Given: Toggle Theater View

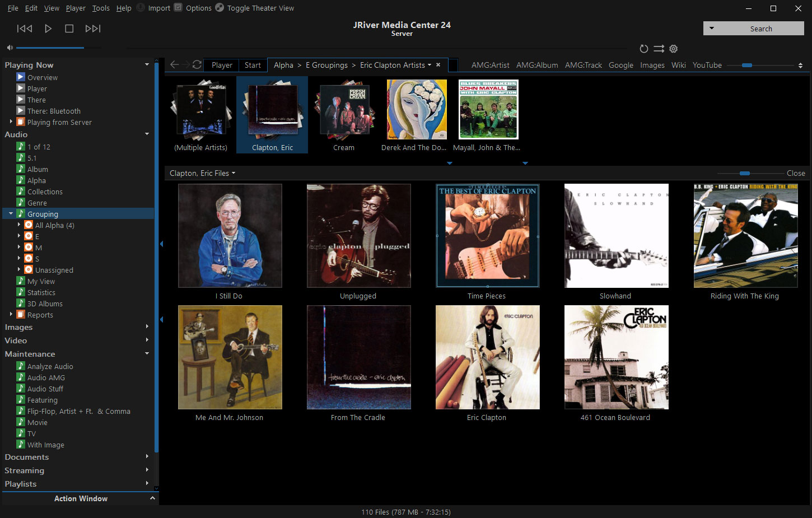Looking at the screenshot, I should [255, 8].
